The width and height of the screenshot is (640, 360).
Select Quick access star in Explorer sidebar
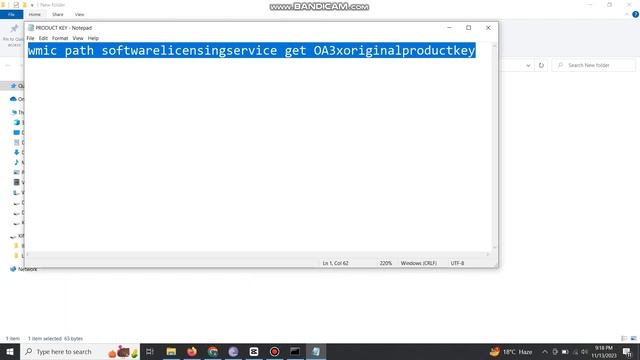tap(13, 86)
